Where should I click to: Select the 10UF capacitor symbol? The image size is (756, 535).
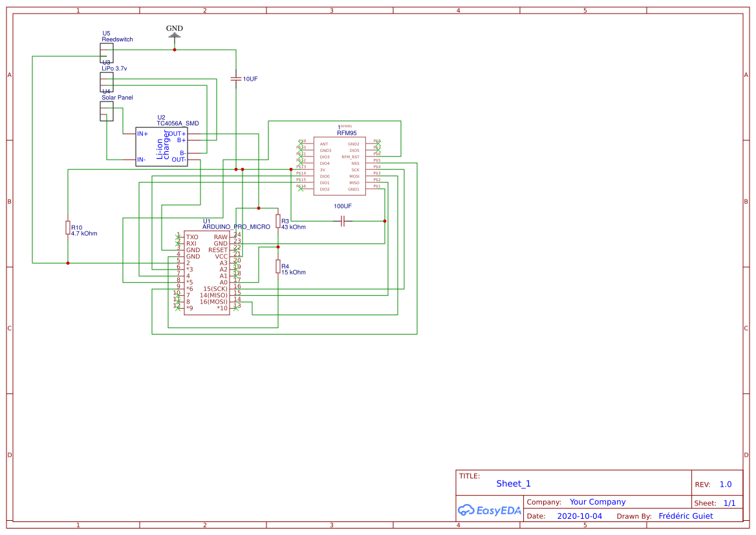(x=235, y=78)
